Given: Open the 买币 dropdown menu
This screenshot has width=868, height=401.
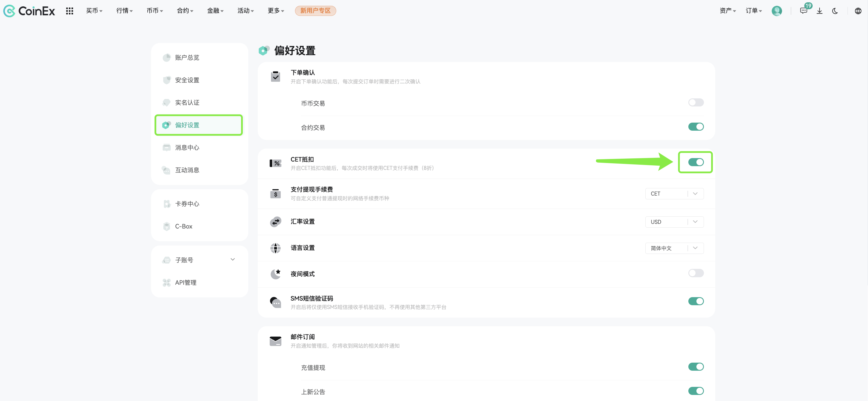Looking at the screenshot, I should click(94, 11).
